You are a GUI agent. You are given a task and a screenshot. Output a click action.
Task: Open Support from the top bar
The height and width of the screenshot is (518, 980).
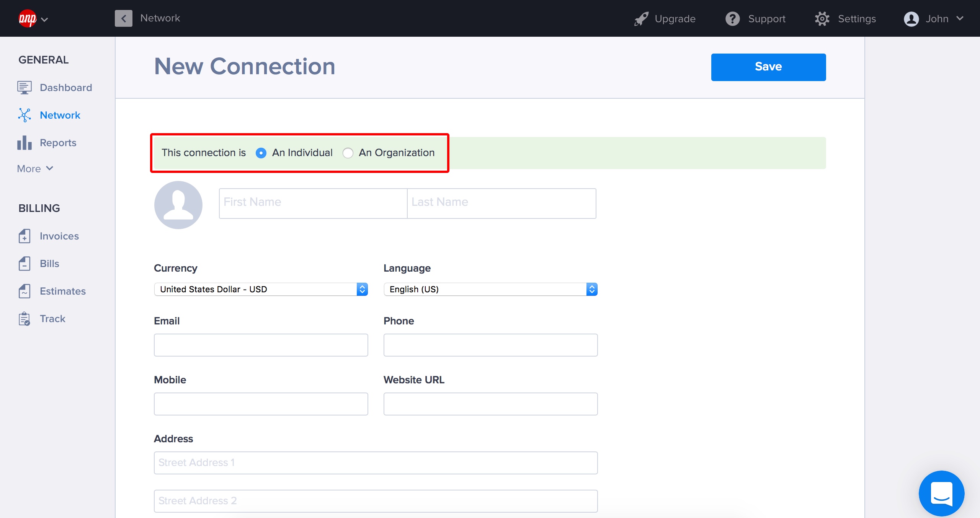point(756,19)
